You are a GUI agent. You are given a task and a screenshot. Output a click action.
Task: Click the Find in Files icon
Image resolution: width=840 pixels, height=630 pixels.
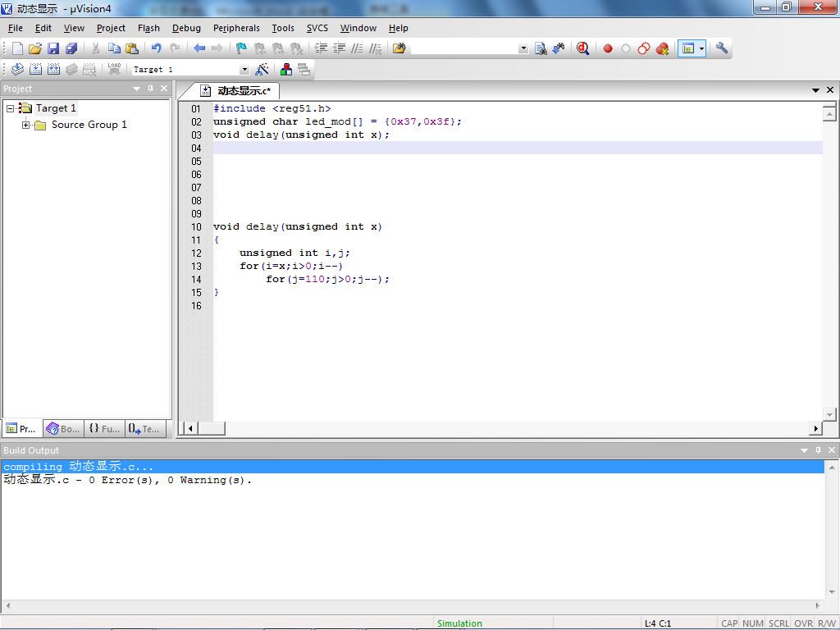(x=399, y=48)
